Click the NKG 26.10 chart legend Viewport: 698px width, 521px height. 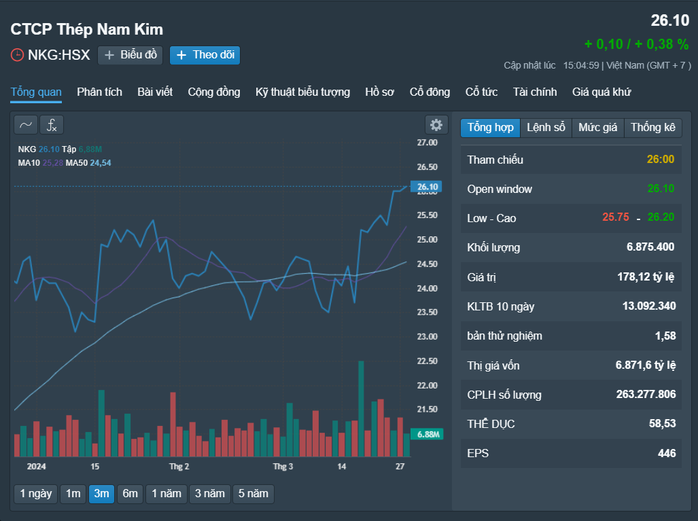click(x=39, y=149)
